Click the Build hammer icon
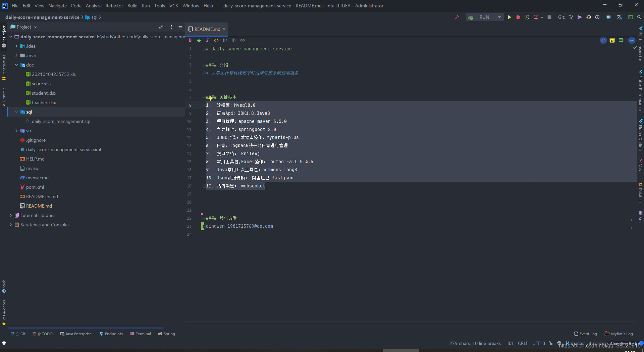The height and width of the screenshot is (352, 644). point(457,17)
